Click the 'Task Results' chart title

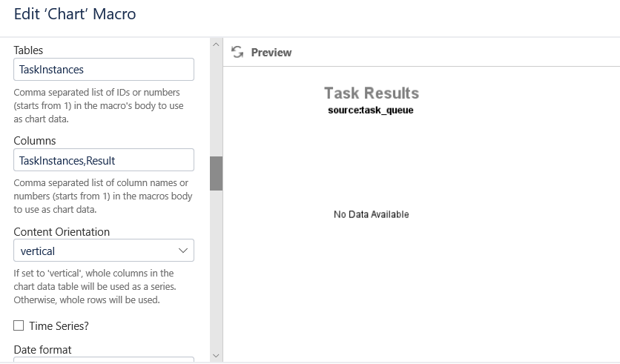tap(372, 93)
